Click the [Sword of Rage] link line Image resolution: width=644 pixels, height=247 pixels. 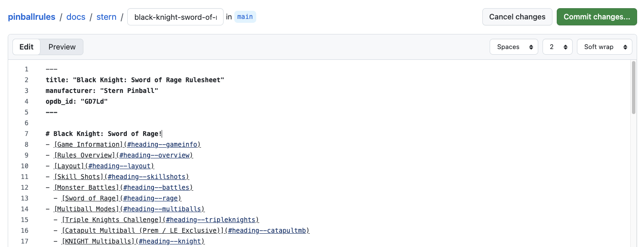(117, 198)
